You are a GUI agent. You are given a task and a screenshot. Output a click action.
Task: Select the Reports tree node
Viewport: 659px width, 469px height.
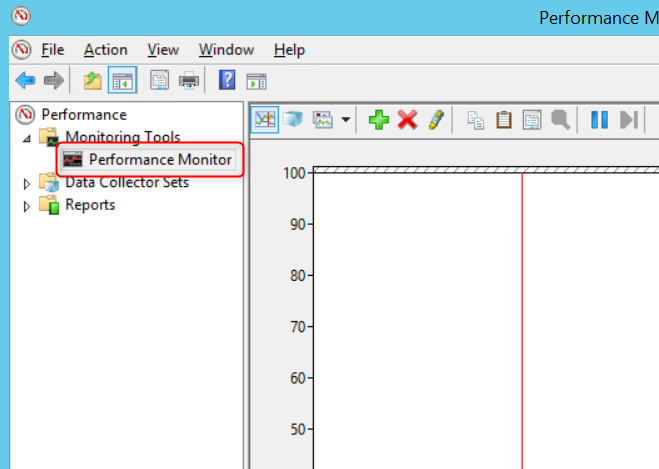click(x=90, y=205)
